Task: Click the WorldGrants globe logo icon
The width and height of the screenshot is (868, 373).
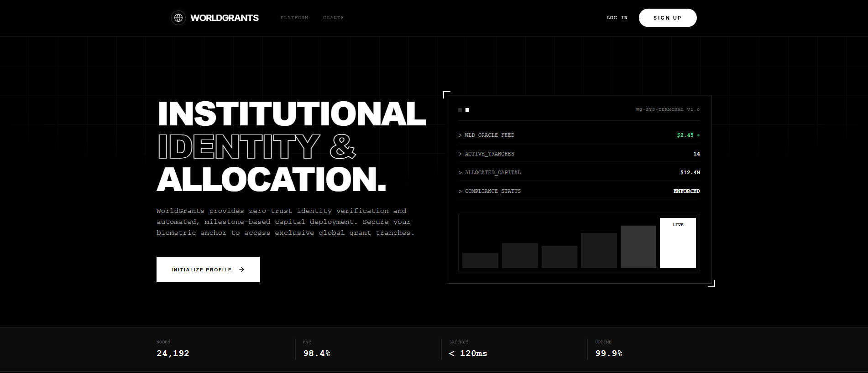Action: (178, 18)
